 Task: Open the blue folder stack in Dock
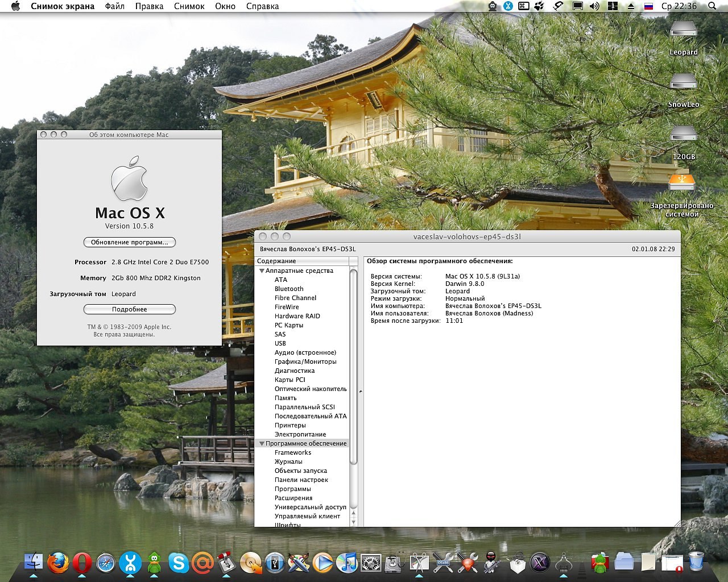click(x=624, y=562)
